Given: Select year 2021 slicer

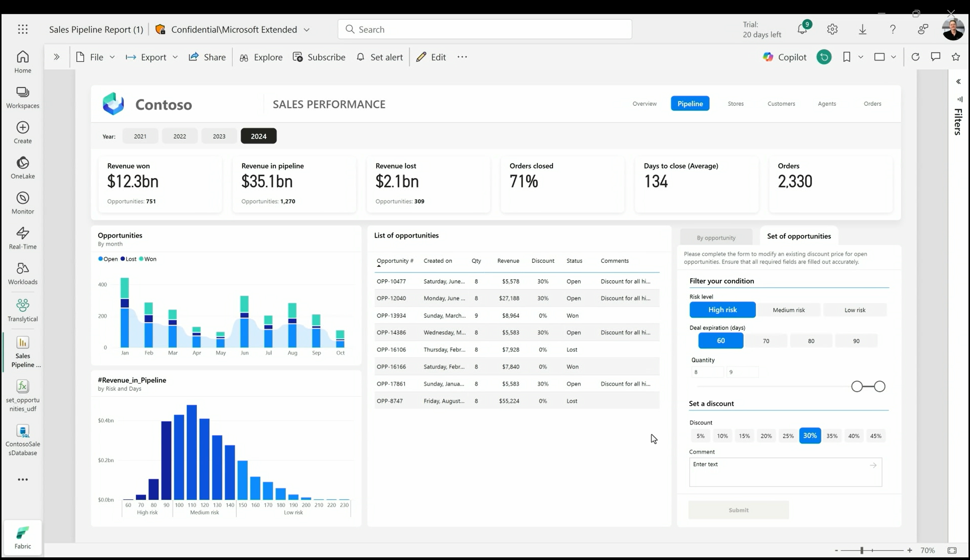Looking at the screenshot, I should pyautogui.click(x=140, y=136).
